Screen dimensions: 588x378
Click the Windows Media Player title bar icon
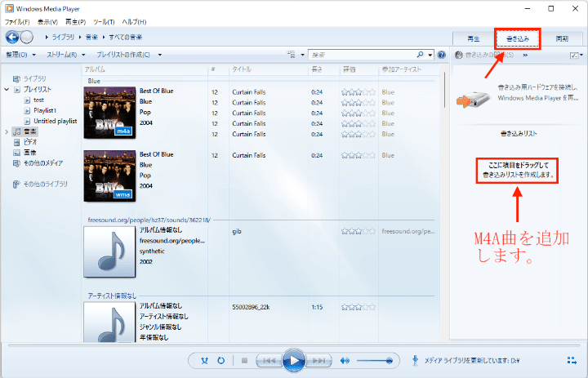pyautogui.click(x=9, y=8)
